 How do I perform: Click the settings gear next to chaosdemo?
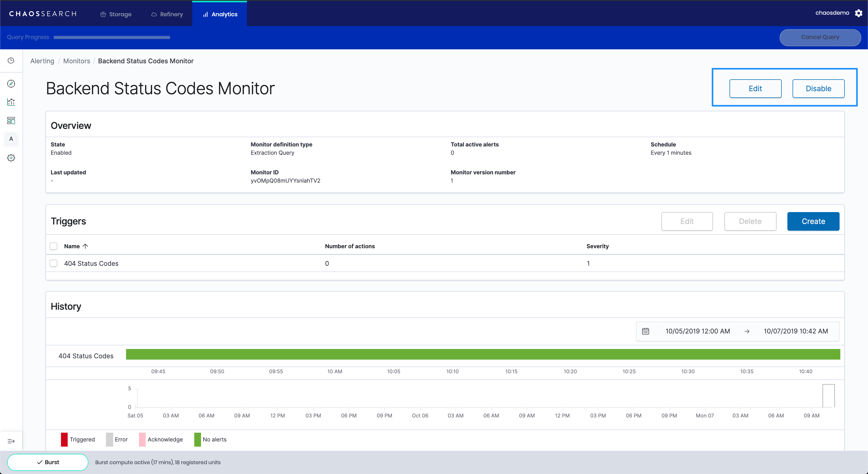coord(858,13)
